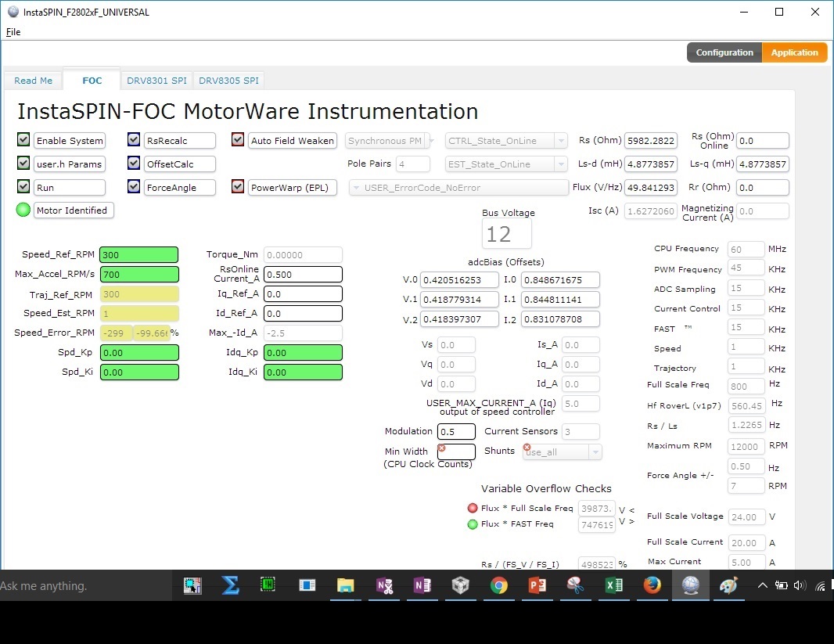Viewport: 834px width, 644px height.
Task: Open the blue window icon in the taskbar
Action: tap(307, 585)
